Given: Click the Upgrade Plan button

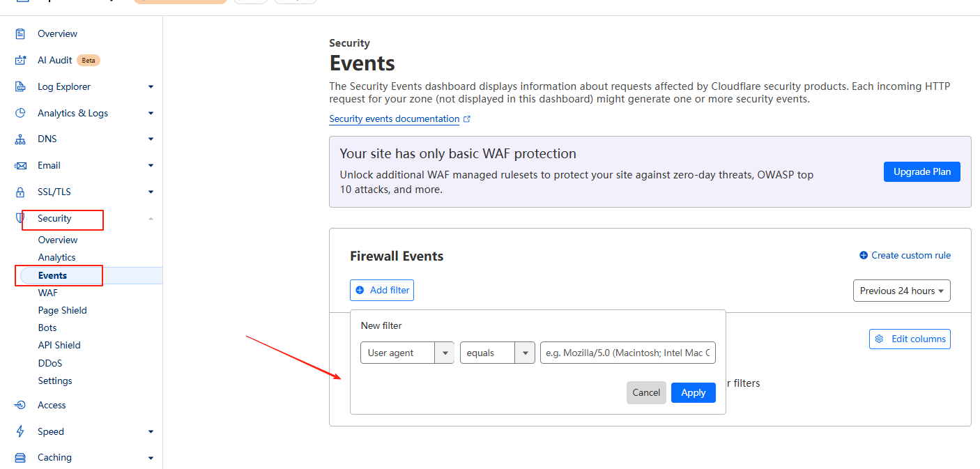Looking at the screenshot, I should [921, 171].
